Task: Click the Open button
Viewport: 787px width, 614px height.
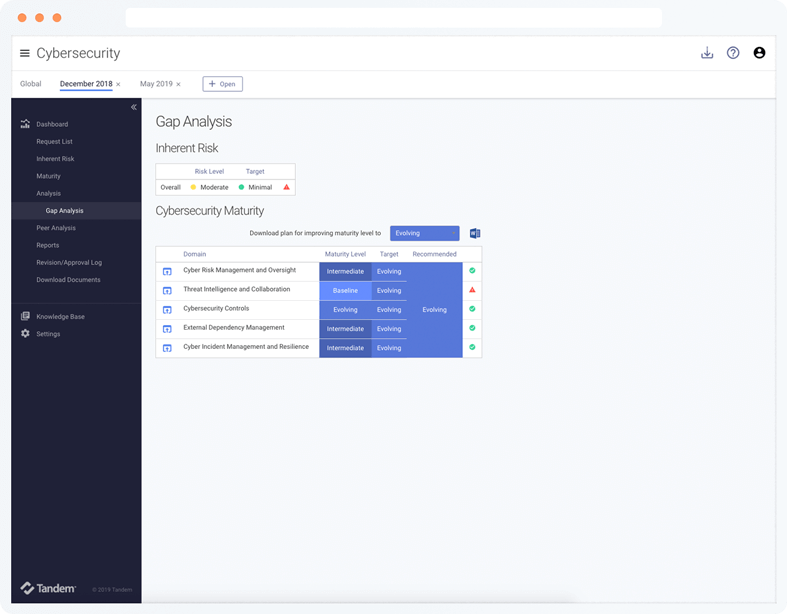Action: (x=222, y=84)
